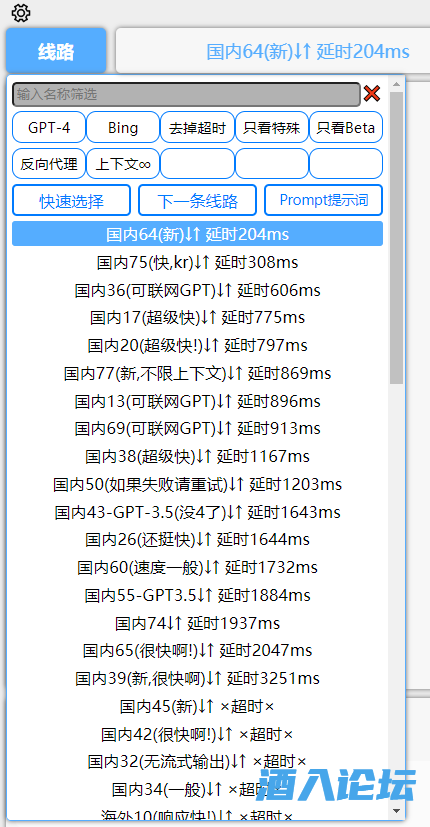The image size is (430, 827).
Task: Select route 国内60(速度一般) 延时1732ms
Action: 197,568
